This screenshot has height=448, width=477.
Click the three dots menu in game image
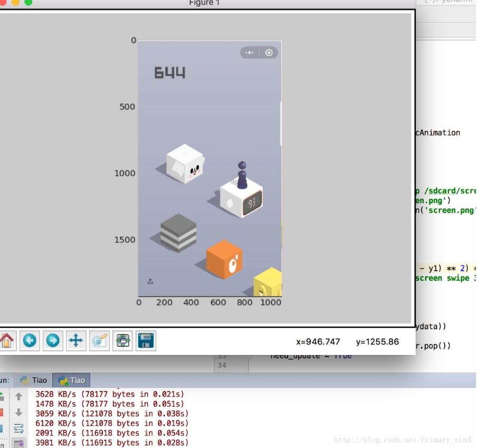(250, 53)
